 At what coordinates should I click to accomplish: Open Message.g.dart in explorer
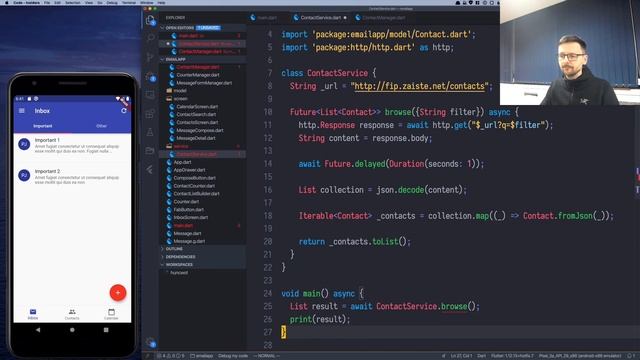189,241
